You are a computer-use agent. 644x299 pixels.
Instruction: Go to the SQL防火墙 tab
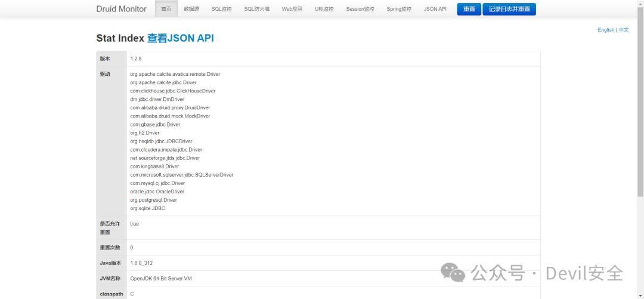(256, 9)
